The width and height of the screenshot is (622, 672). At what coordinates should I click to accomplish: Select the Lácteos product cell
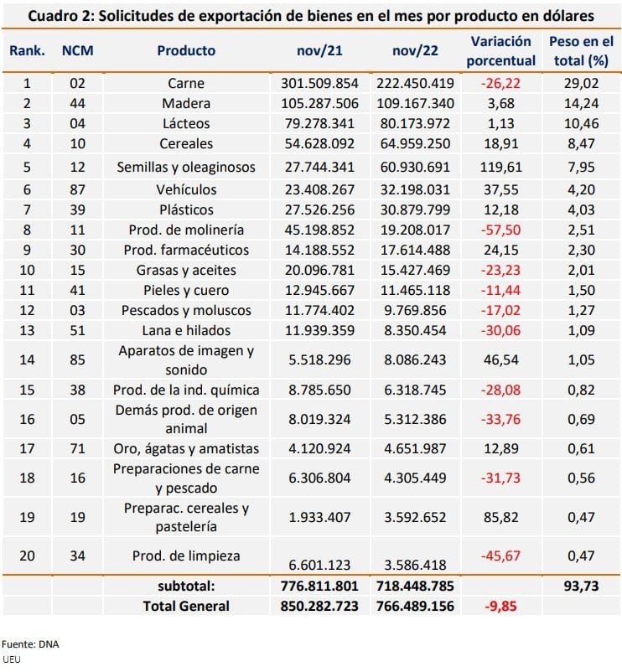[x=186, y=123]
